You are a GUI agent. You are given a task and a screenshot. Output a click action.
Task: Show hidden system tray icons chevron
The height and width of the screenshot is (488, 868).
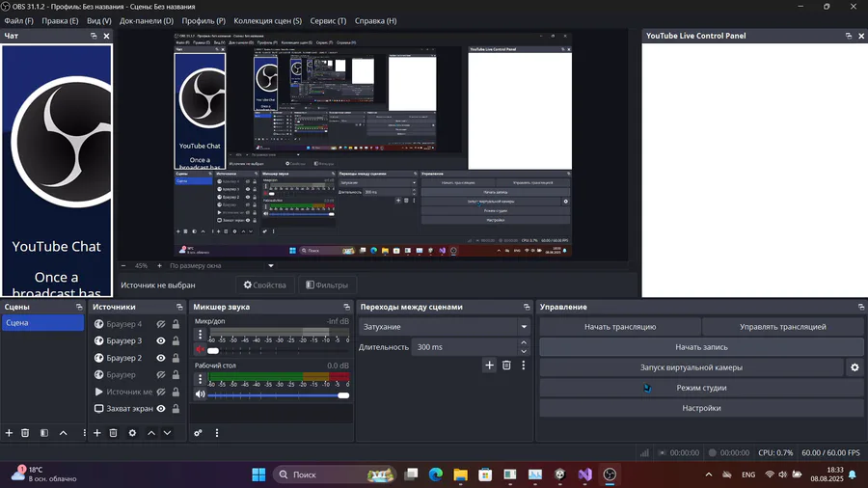pyautogui.click(x=709, y=474)
